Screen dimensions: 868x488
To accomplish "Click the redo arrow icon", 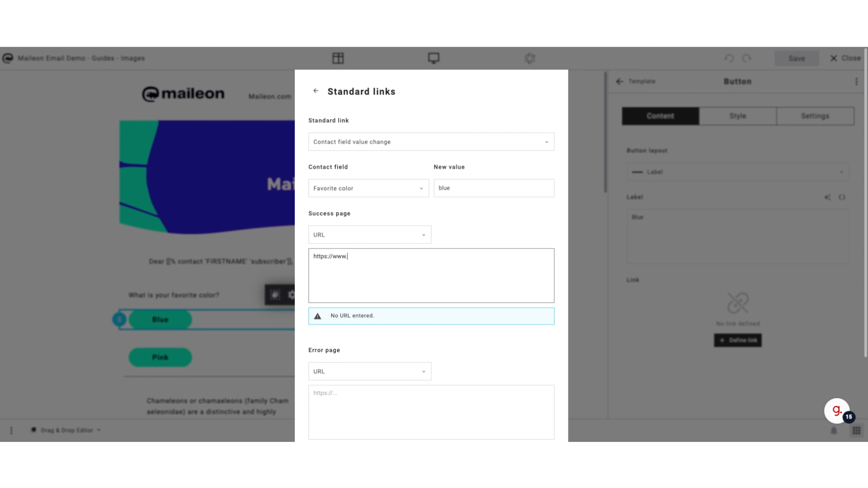I will pyautogui.click(x=746, y=58).
